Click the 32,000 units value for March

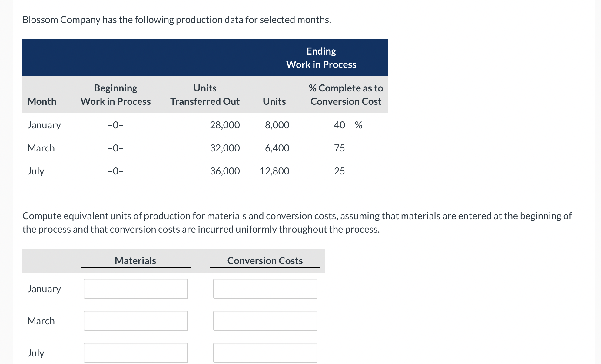point(224,148)
